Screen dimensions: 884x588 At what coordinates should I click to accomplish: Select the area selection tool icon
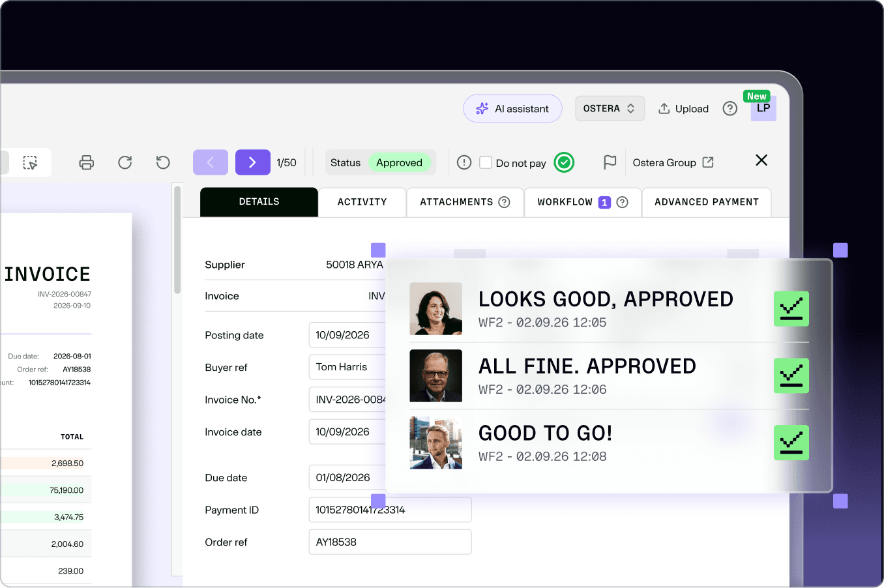click(30, 163)
